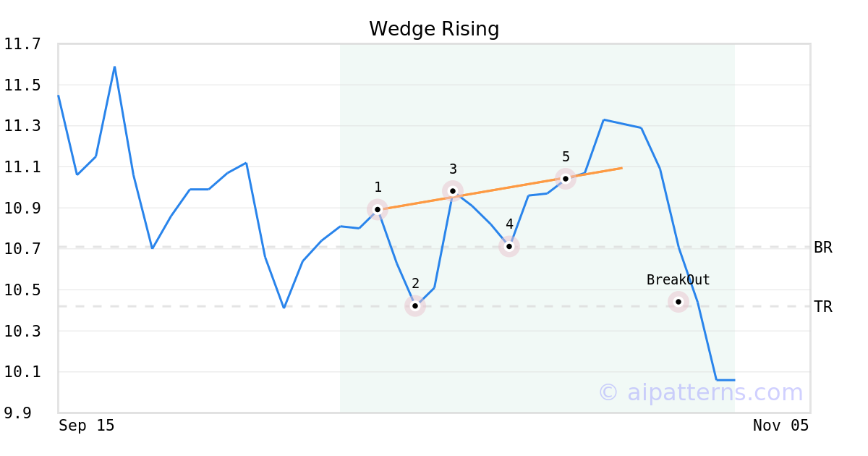Click the 11.7 y-axis label
Image resolution: width=868 pixels, height=456 pixels.
[22, 45]
